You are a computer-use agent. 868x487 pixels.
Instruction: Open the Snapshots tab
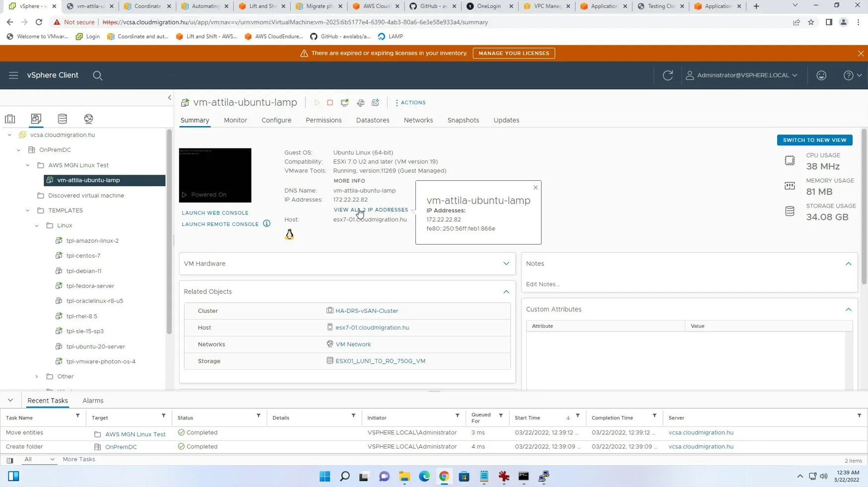[x=463, y=120]
